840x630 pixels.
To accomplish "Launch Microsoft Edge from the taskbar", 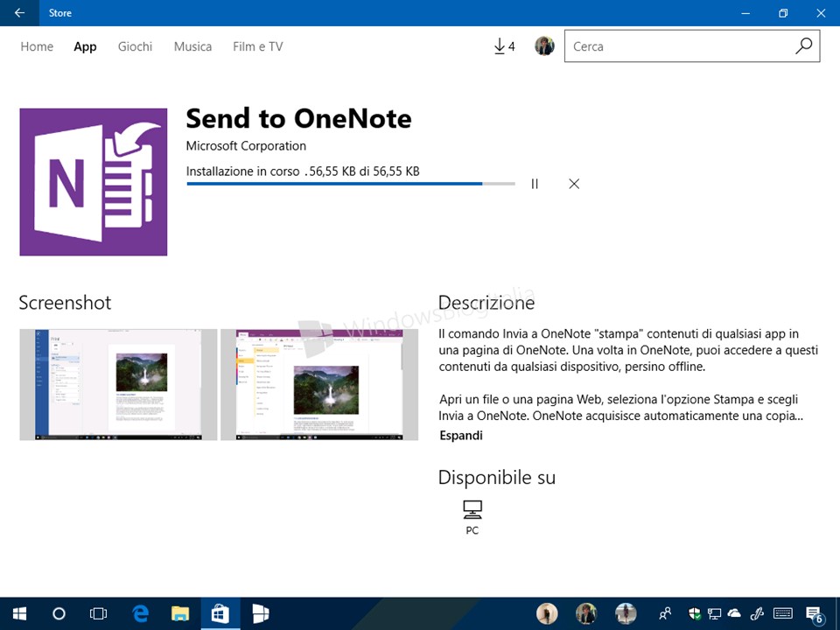I will pos(140,614).
